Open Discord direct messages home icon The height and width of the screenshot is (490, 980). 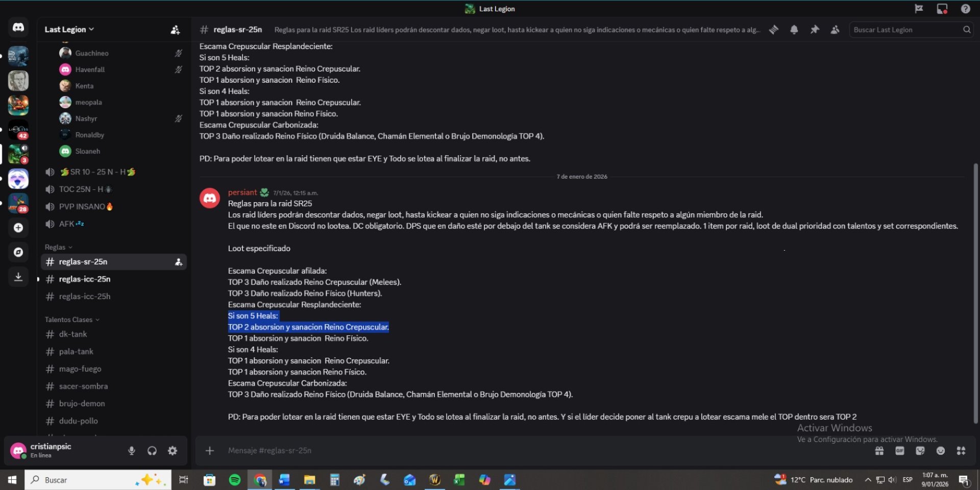tap(18, 28)
